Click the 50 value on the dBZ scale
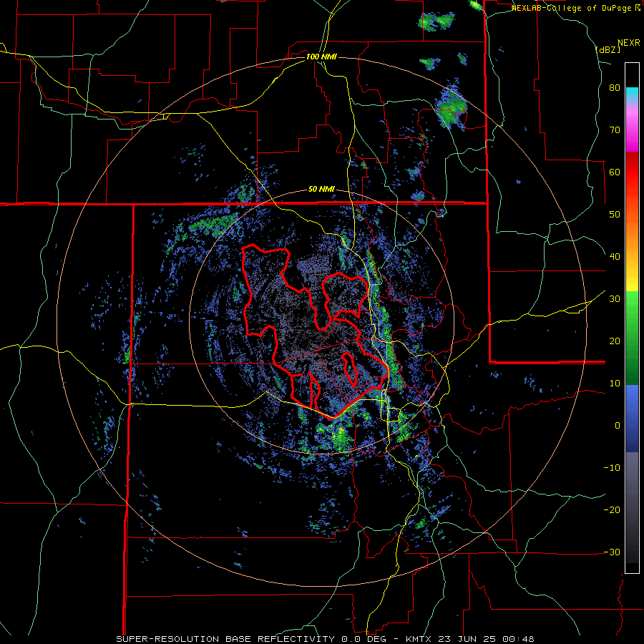This screenshot has height=644, width=644. [x=615, y=215]
